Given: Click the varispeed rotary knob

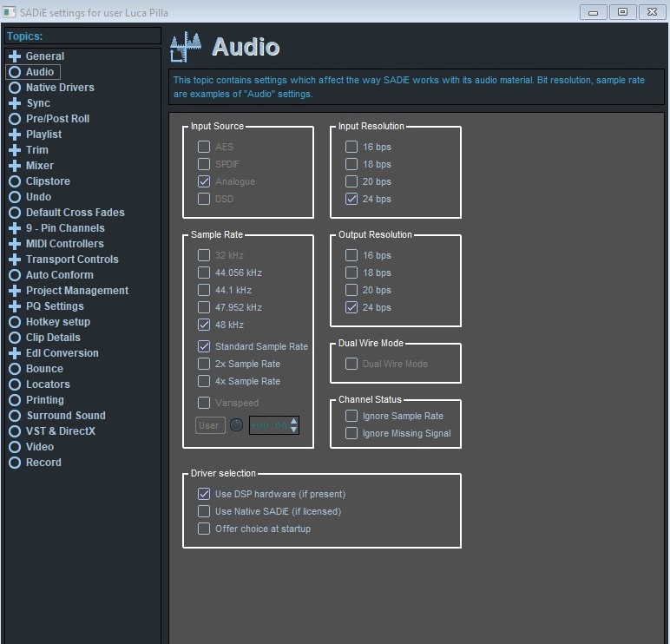Looking at the screenshot, I should [236, 425].
